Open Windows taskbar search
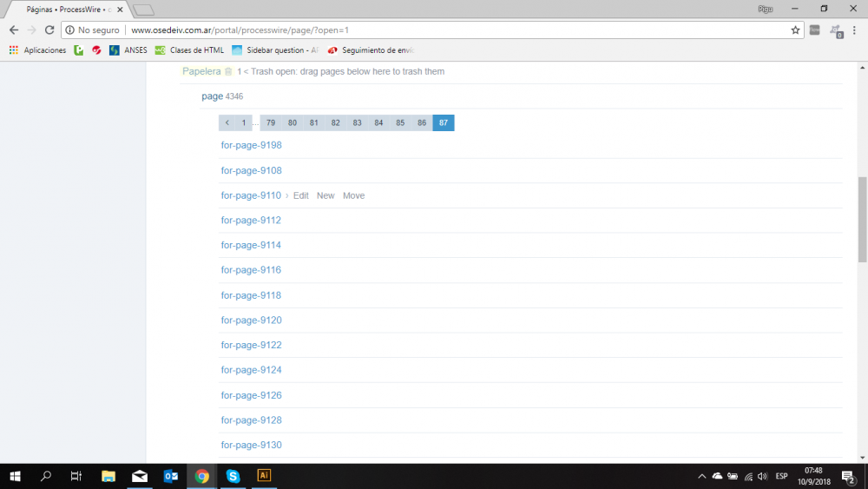The image size is (868, 489). (46, 476)
